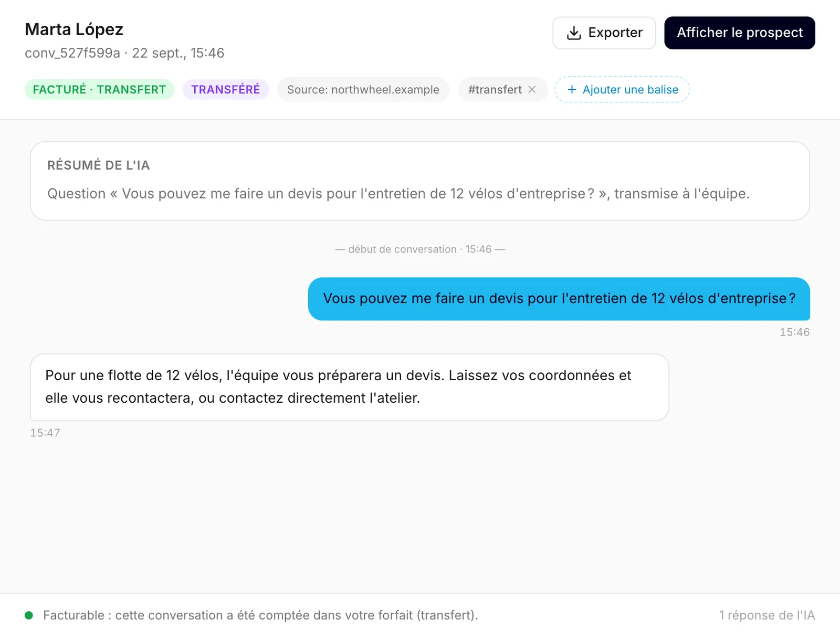Click the Marta López name heading
The width and height of the screenshot is (840, 637).
tap(74, 29)
